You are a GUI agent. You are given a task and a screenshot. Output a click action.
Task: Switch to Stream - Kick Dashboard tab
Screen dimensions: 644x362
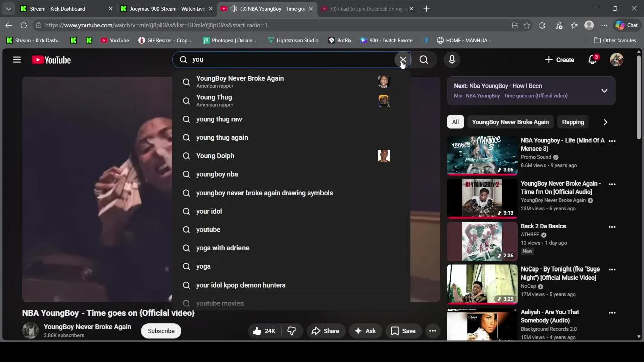(66, 9)
